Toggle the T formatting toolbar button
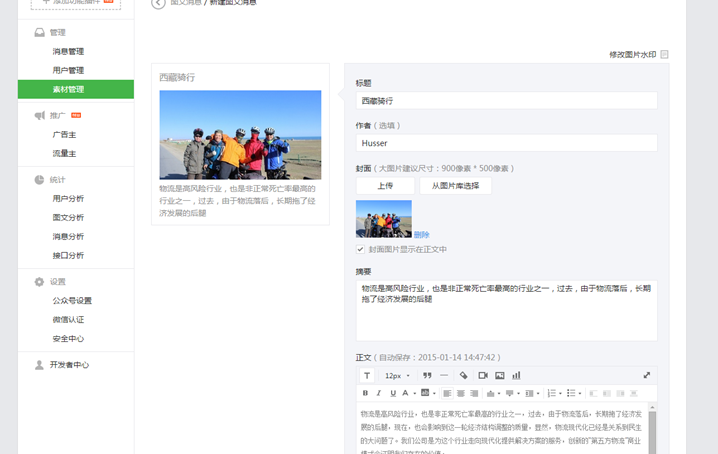This screenshot has width=718, height=454. pyautogui.click(x=367, y=375)
